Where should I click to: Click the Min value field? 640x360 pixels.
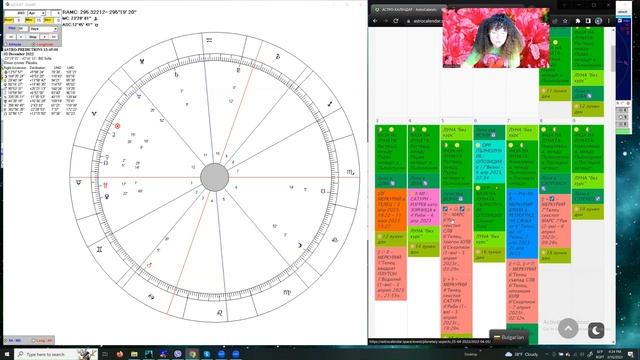39,20
